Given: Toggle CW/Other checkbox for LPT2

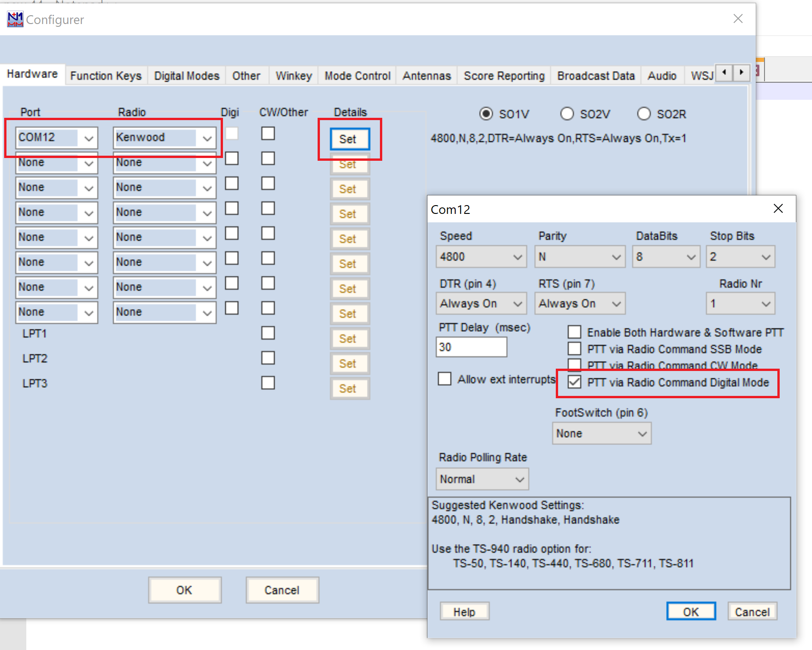Looking at the screenshot, I should 268,358.
